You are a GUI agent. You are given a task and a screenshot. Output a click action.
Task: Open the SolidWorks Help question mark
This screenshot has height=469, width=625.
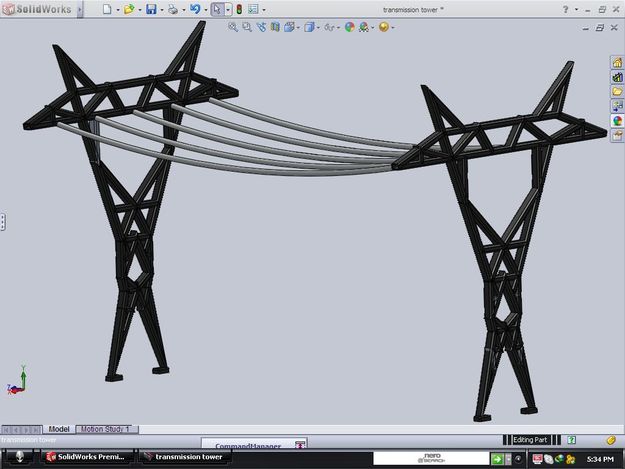coord(565,10)
